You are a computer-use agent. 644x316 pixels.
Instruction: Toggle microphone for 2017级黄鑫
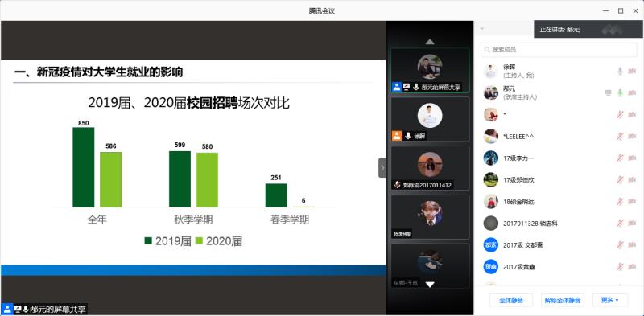pos(620,267)
